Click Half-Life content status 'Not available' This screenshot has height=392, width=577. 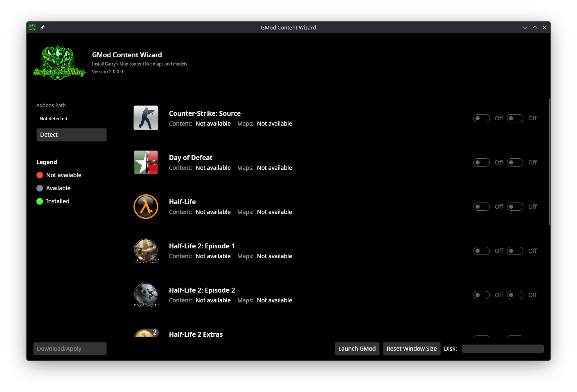213,212
